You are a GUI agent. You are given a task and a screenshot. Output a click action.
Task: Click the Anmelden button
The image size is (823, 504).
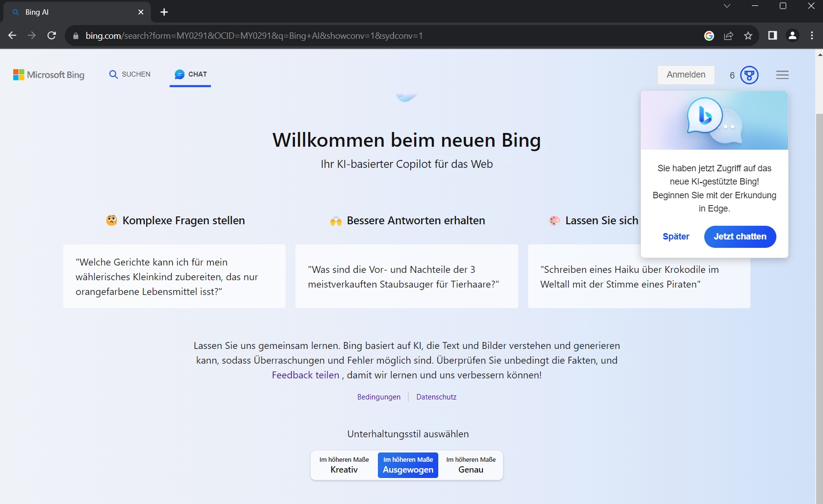click(x=686, y=75)
